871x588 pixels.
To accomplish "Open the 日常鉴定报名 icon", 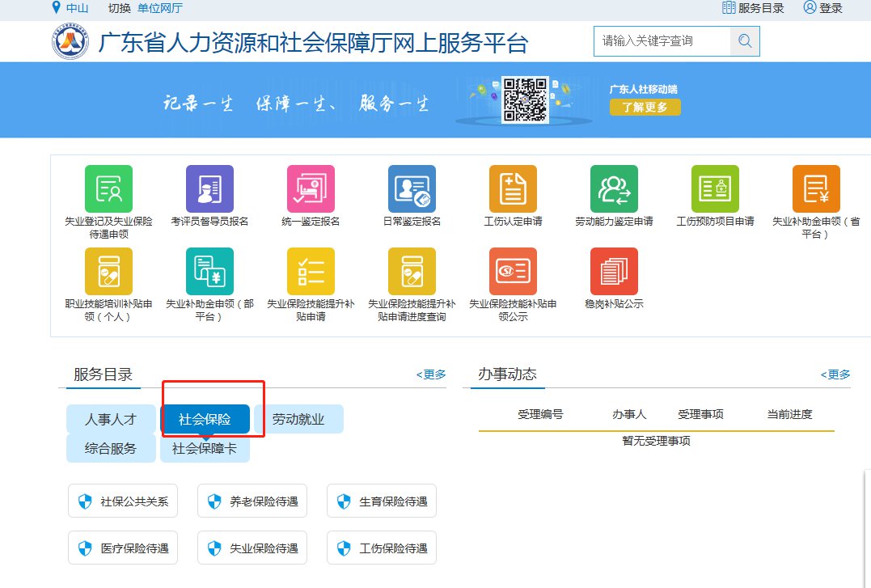I will click(x=412, y=188).
